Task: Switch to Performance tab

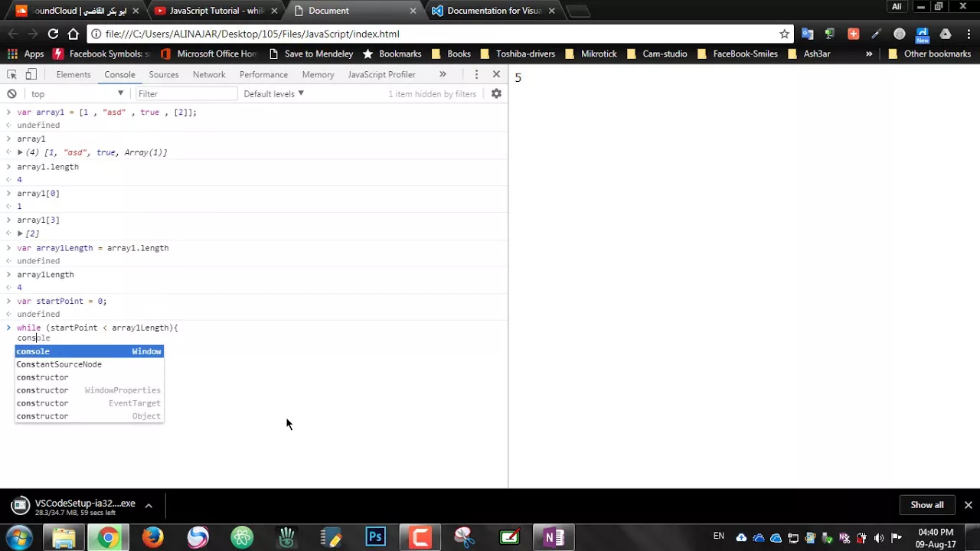Action: pos(263,74)
